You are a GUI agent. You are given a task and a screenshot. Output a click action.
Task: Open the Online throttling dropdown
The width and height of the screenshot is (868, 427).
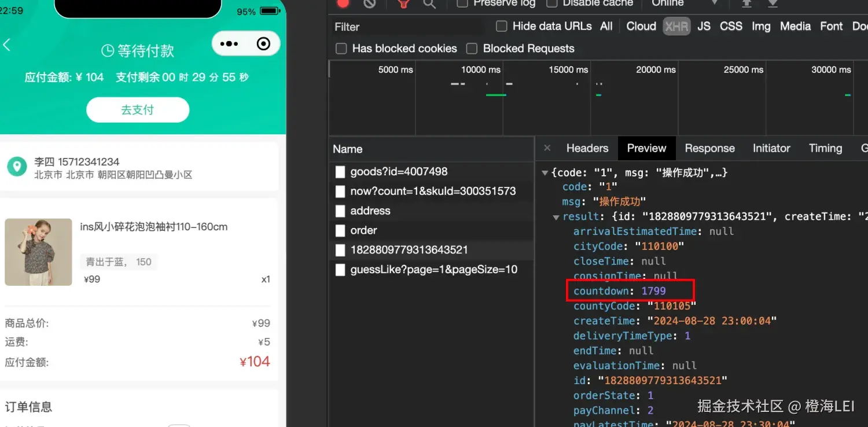tap(685, 3)
